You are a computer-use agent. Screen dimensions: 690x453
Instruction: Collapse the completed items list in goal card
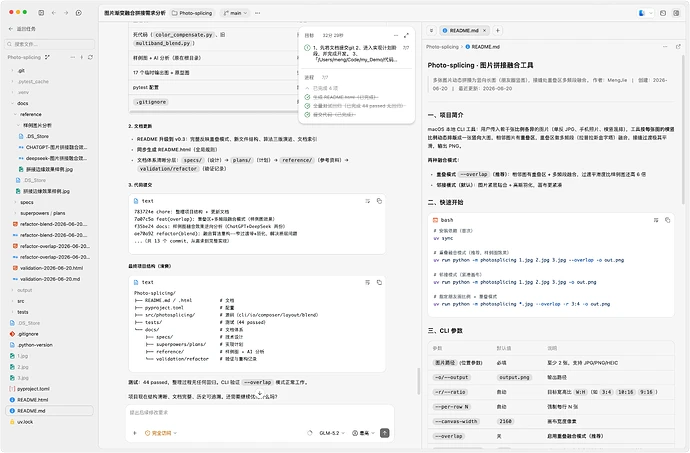(307, 88)
